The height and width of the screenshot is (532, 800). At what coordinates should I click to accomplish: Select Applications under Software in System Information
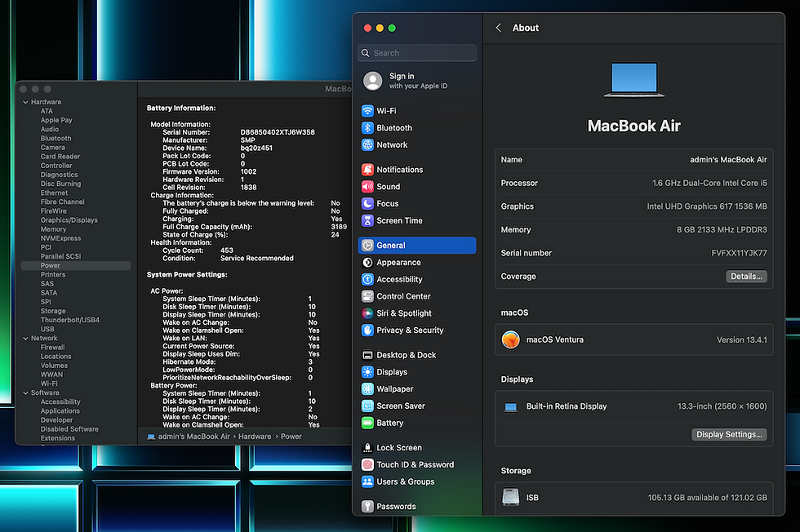coord(60,411)
